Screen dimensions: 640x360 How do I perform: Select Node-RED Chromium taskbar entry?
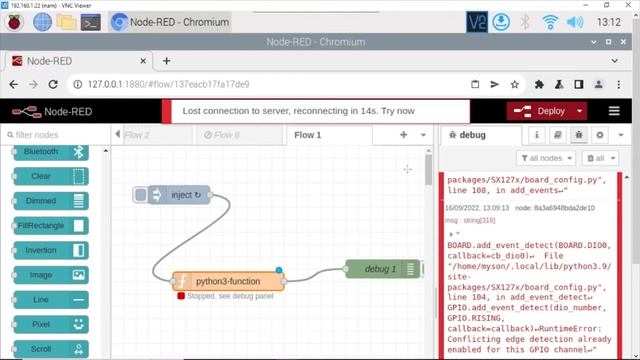170,22
